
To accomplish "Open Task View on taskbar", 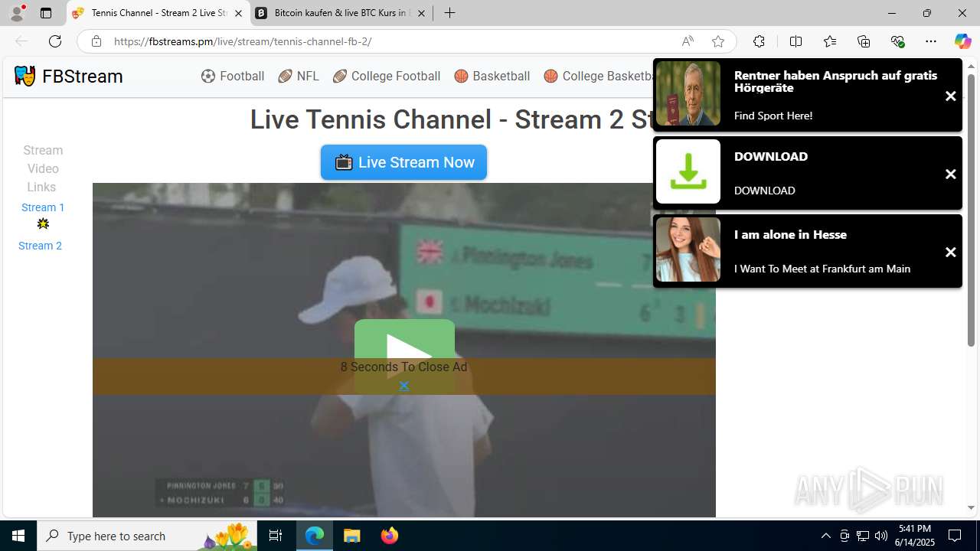I will (276, 536).
